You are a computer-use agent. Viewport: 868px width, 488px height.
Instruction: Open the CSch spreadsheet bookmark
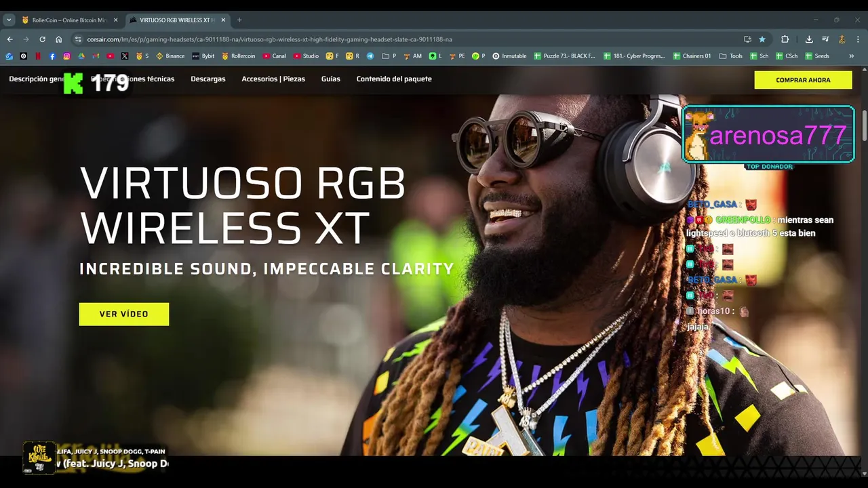[787, 56]
